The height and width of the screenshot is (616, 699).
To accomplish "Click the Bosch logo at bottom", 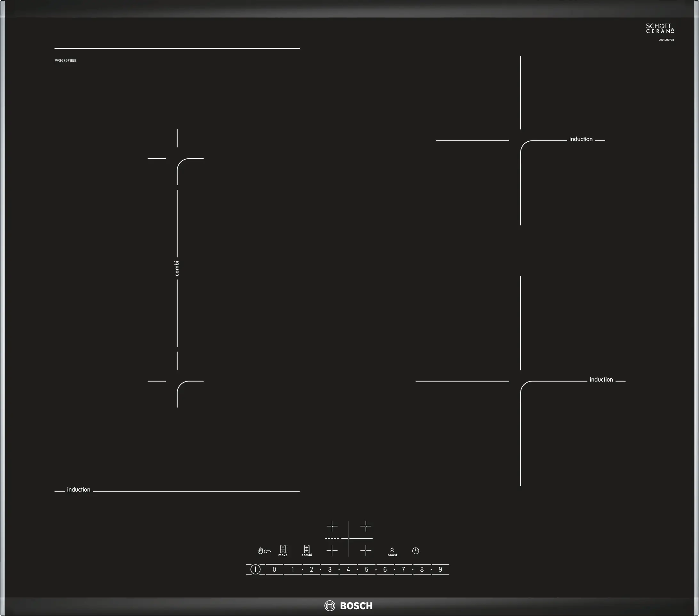I will click(348, 606).
